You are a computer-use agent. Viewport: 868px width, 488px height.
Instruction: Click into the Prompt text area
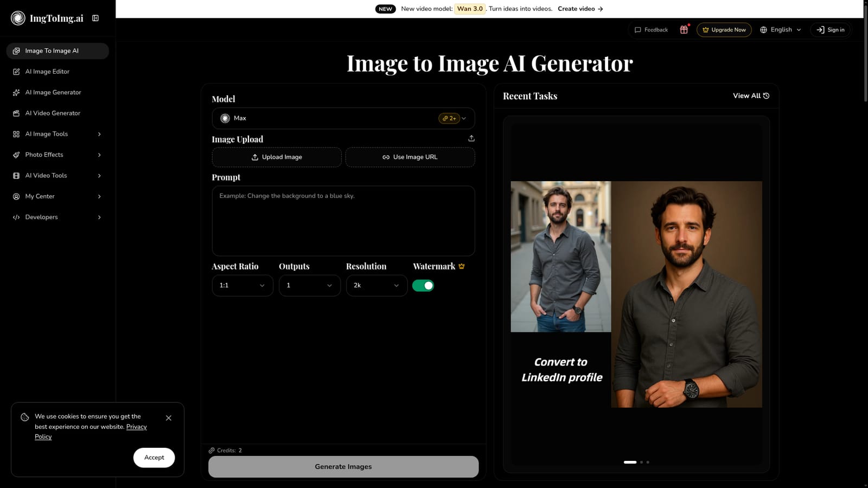coord(343,221)
